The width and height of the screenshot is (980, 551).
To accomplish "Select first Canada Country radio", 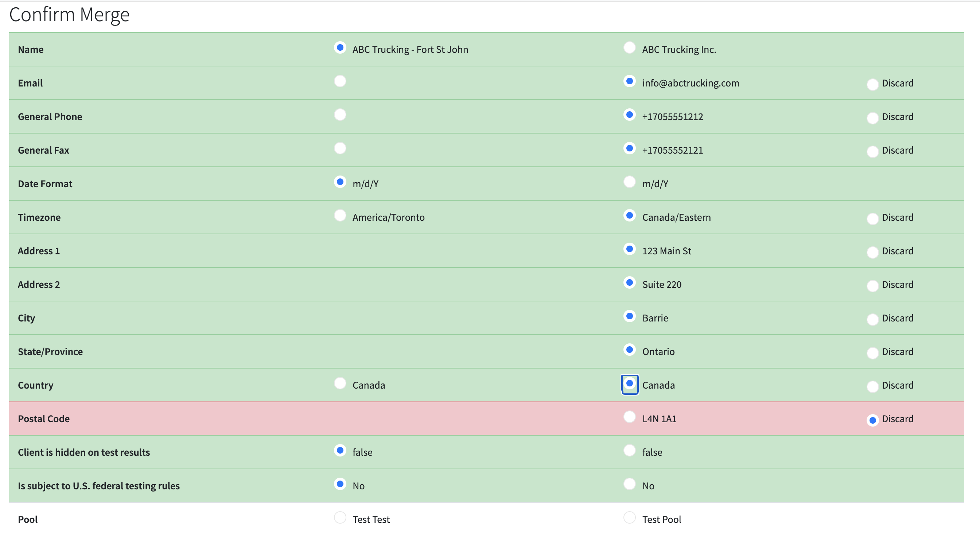I will click(340, 383).
